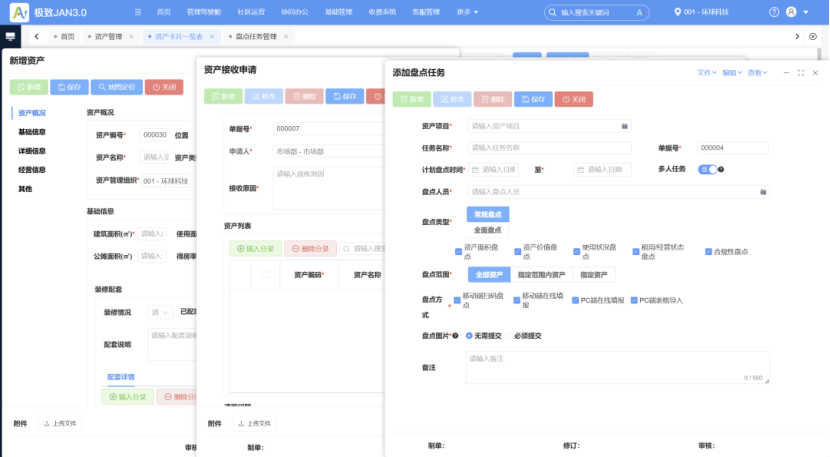Click the calendar icon in the end date field after 至
Image resolution: width=830 pixels, height=457 pixels.
[581, 169]
